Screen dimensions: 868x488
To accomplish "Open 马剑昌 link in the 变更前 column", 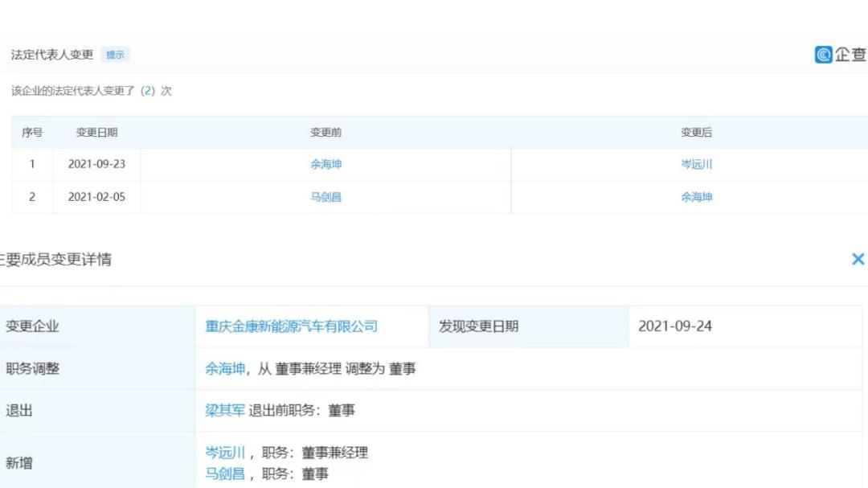I will (x=326, y=197).
